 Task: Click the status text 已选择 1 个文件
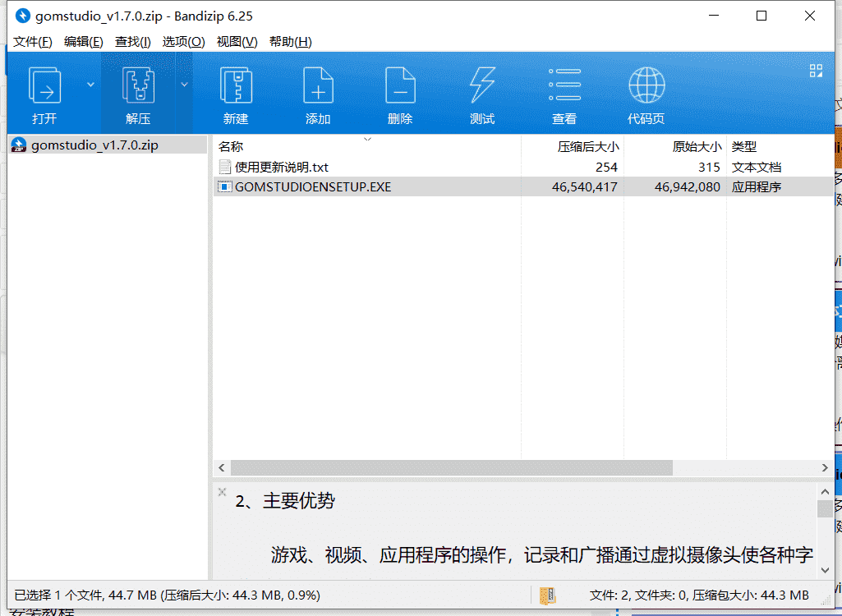pyautogui.click(x=59, y=595)
